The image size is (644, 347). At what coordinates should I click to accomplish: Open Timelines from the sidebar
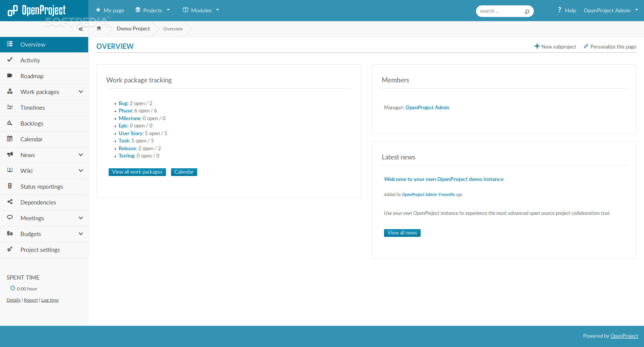tap(44, 108)
